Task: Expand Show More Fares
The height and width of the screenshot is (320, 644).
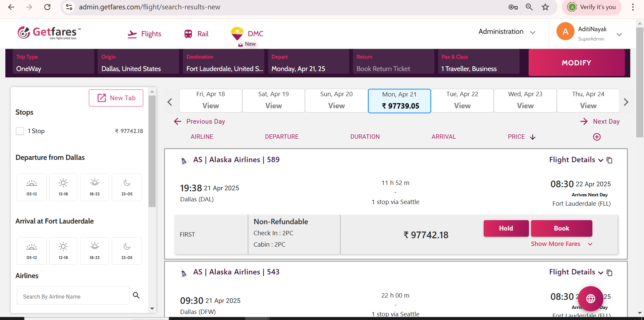Action: [561, 244]
